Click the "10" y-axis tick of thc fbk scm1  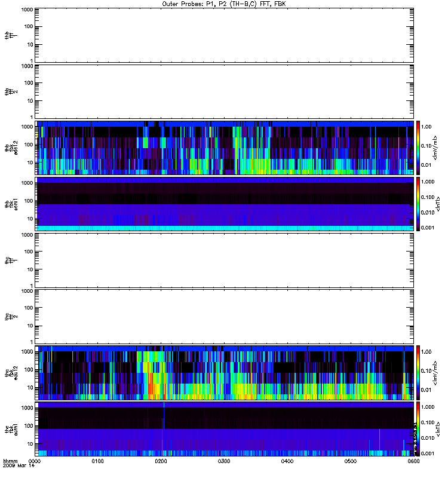30,444
